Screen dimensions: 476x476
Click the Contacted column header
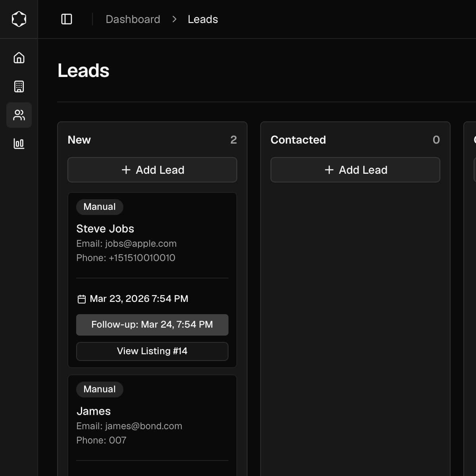click(298, 140)
